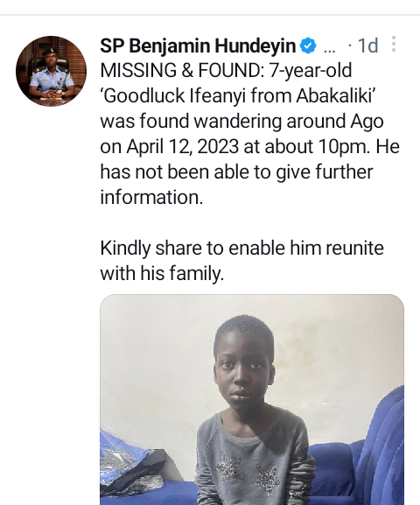The image size is (420, 505).
Task: Click the star pattern on the grey sweater
Action: 248,472
